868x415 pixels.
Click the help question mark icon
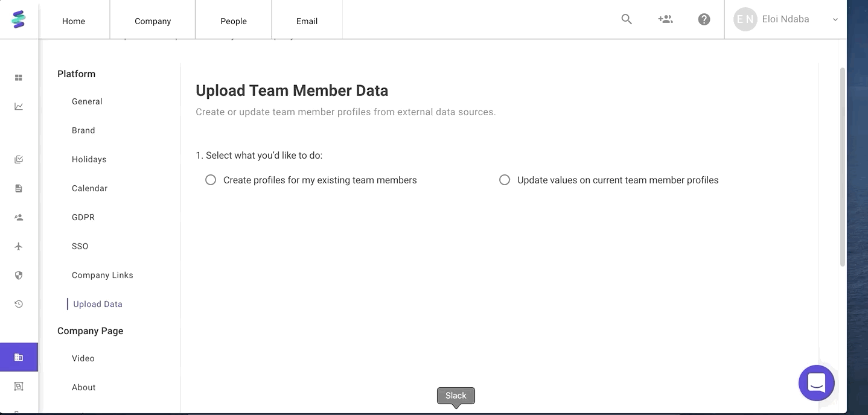(x=704, y=19)
